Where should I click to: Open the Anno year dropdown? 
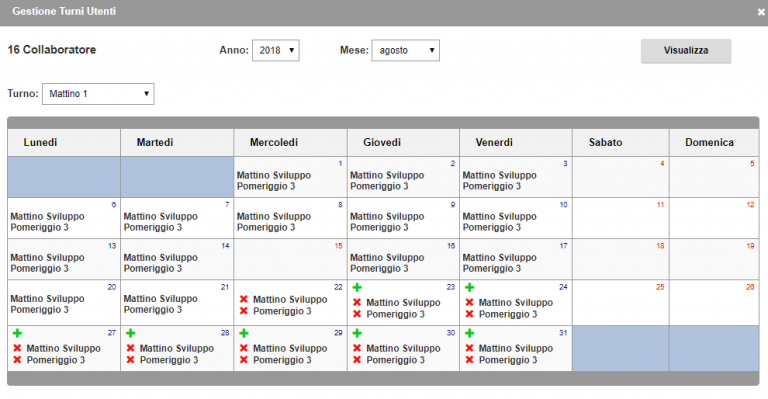point(276,50)
